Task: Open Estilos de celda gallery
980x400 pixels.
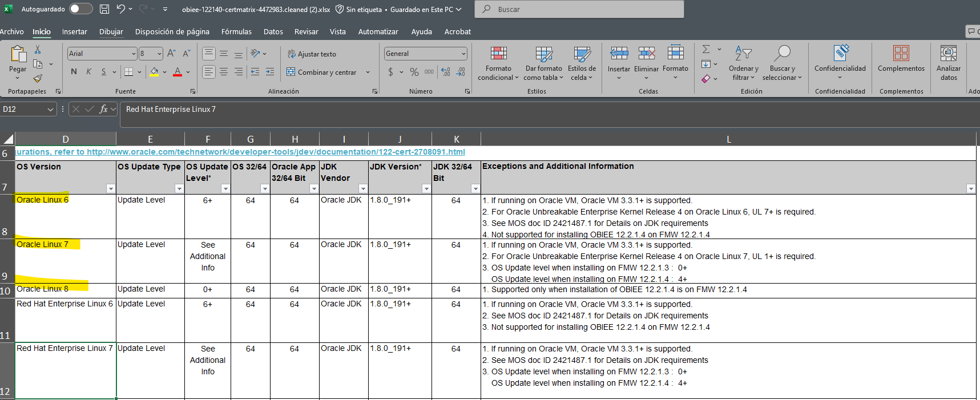Action: [582, 63]
